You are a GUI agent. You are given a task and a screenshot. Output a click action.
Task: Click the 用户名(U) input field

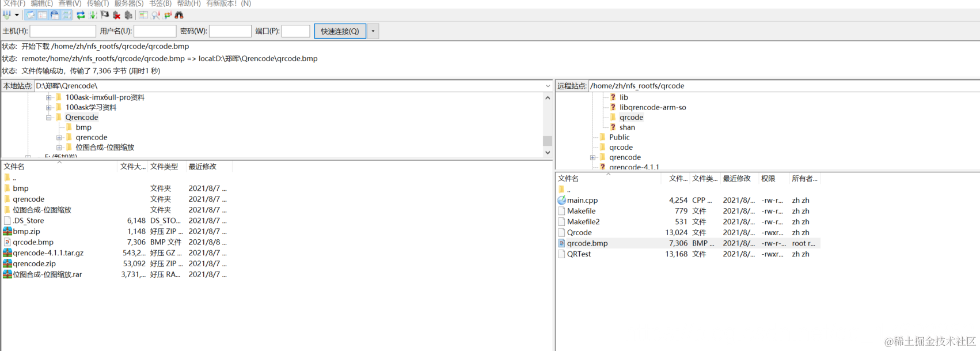point(155,31)
